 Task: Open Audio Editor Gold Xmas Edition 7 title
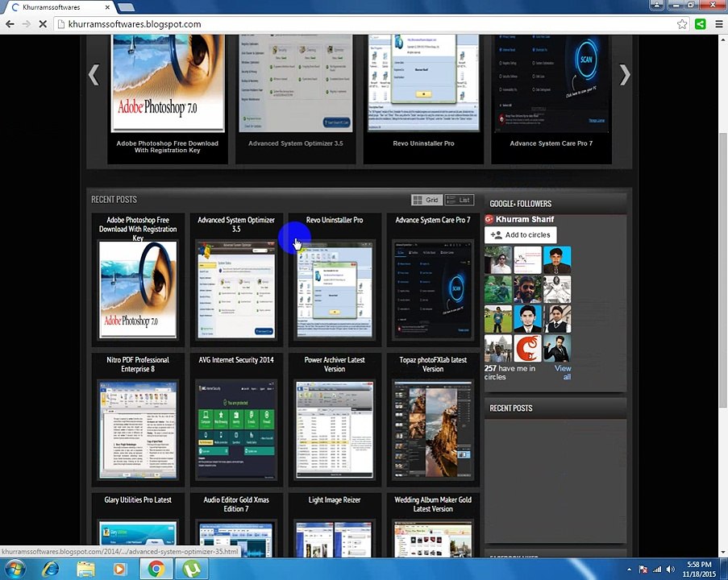(236, 504)
